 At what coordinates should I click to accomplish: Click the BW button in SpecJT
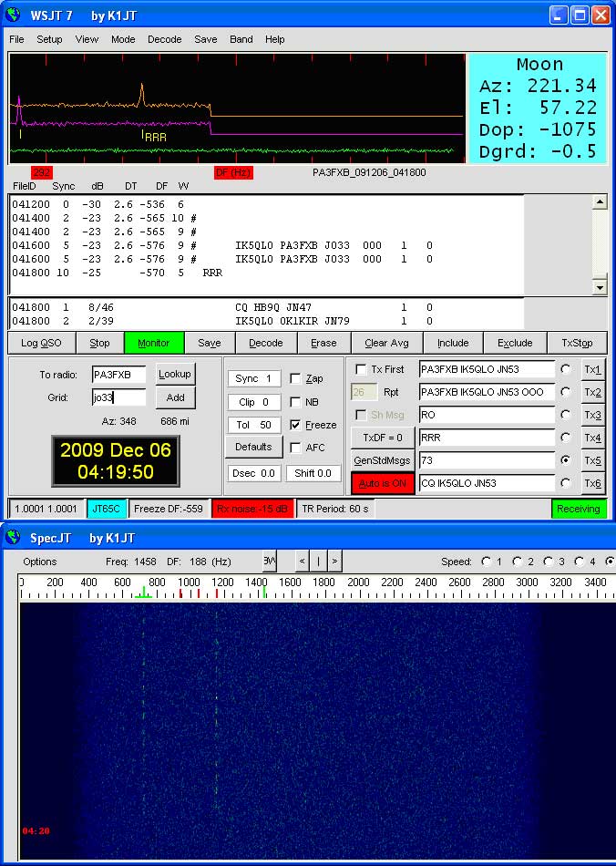(270, 562)
